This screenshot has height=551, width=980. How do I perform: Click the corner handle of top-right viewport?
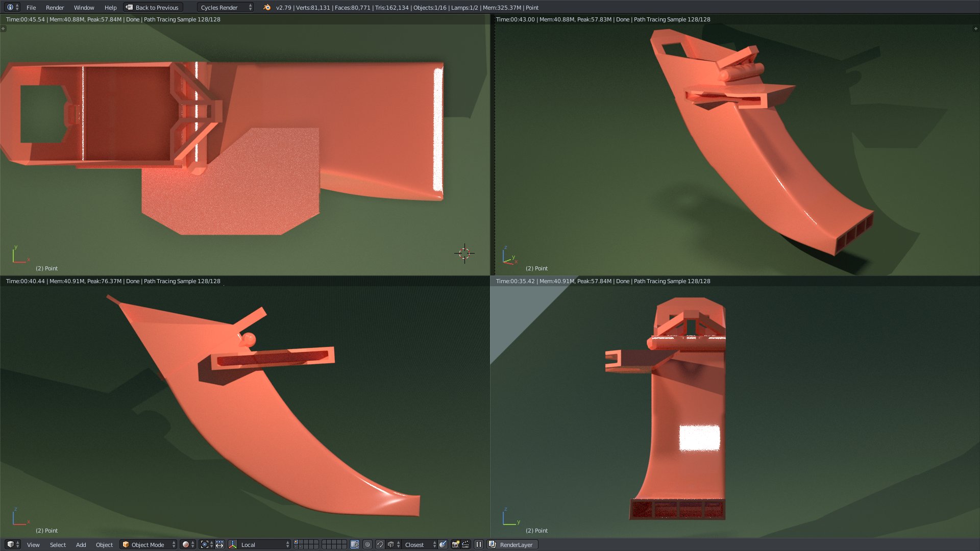(976, 29)
